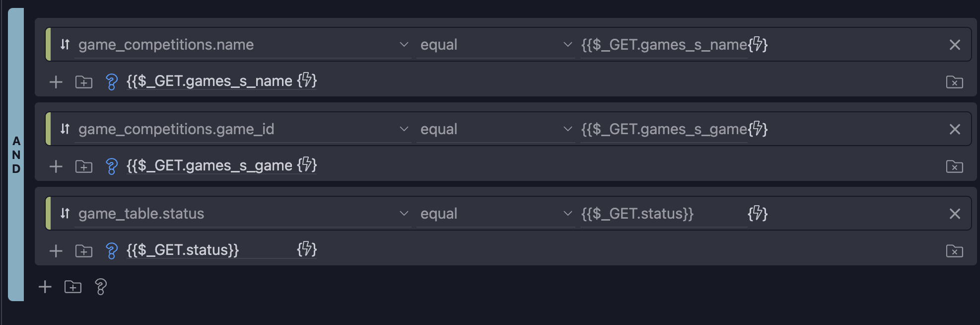Select the {{$_GET.games_s_game}} value input field
Viewport: 980px width, 325px height.
coord(660,129)
